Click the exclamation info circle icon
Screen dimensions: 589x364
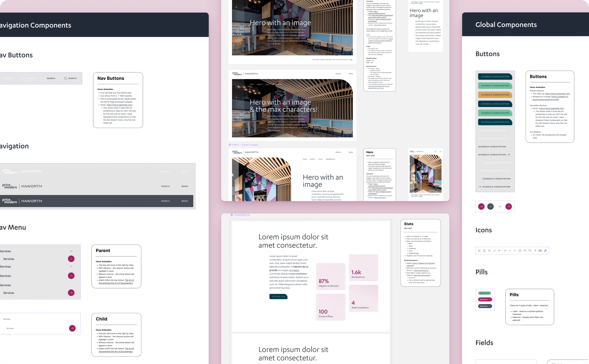pos(520,251)
